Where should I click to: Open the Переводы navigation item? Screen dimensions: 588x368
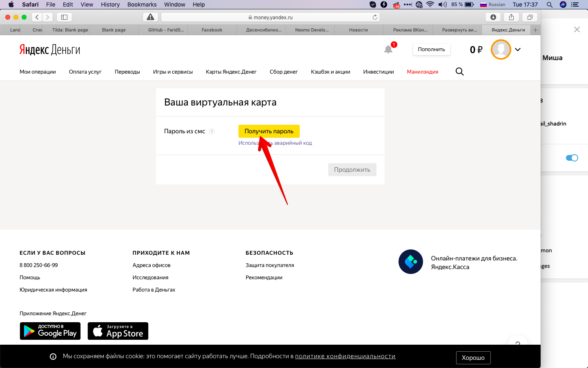tap(127, 72)
